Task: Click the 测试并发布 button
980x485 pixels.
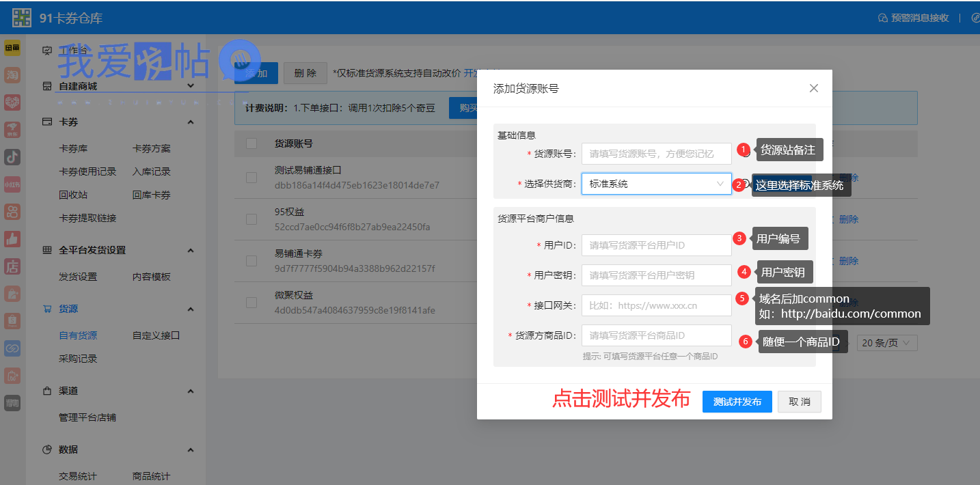Action: (x=737, y=402)
